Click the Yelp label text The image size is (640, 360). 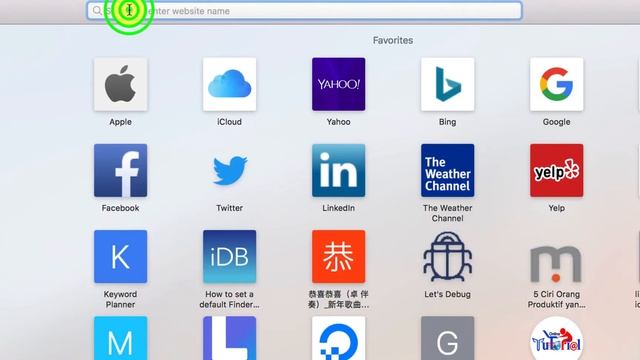click(x=556, y=208)
